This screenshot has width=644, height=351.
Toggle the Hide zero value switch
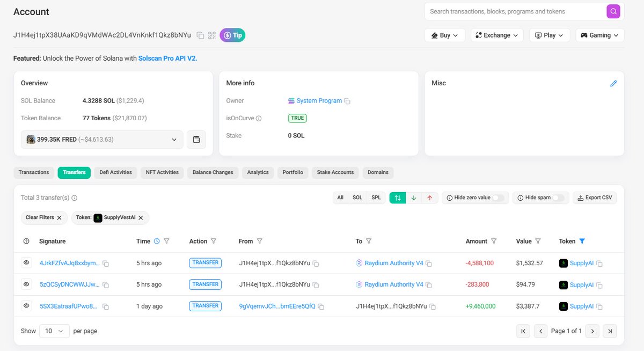(499, 198)
